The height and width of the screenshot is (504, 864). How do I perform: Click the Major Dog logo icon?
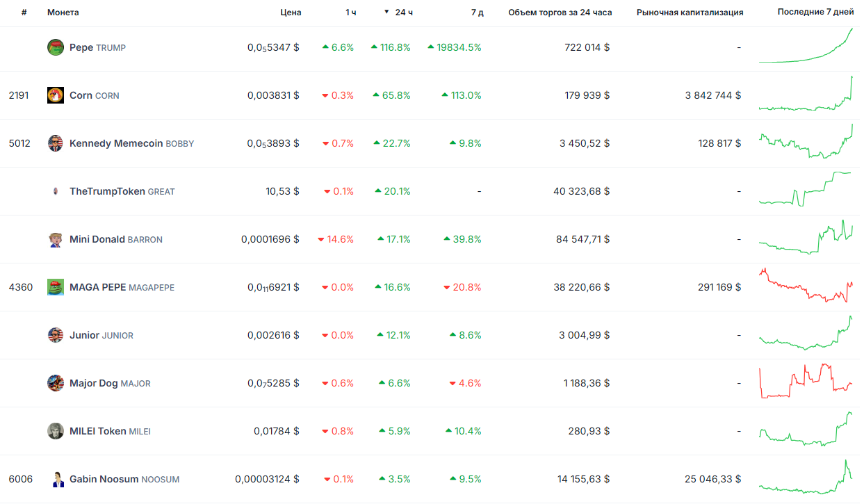[56, 383]
